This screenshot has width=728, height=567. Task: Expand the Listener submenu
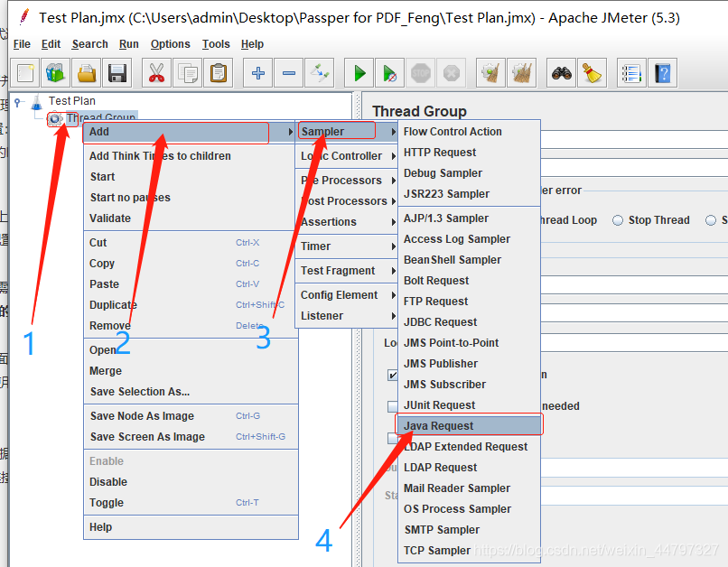coord(346,315)
